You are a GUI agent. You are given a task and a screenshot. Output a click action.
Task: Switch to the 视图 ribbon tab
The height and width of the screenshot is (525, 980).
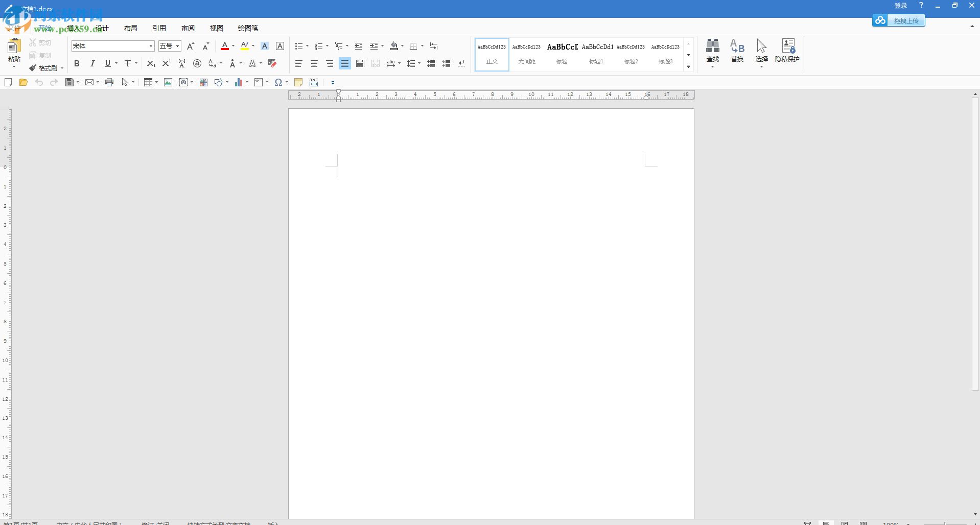[x=216, y=28]
